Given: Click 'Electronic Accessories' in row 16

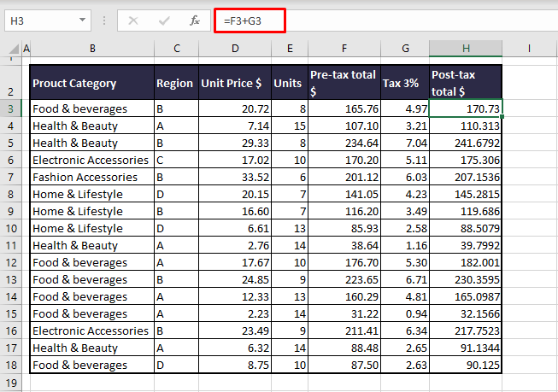Looking at the screenshot, I should (x=92, y=331).
